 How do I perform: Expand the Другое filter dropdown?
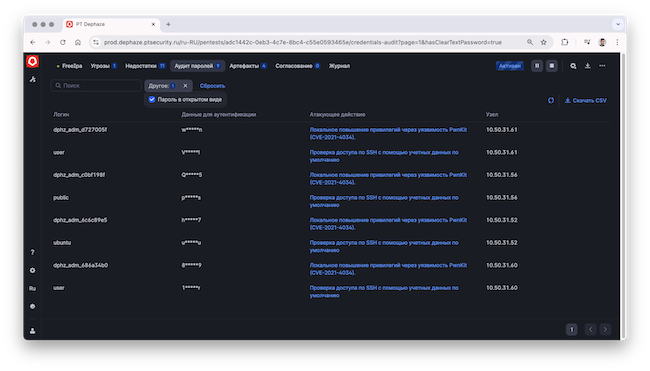click(x=162, y=86)
